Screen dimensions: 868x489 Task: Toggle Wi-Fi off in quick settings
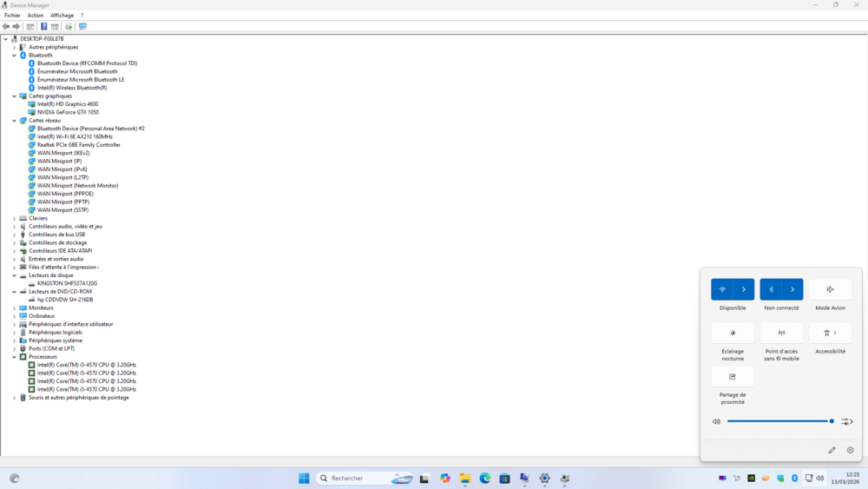[722, 289]
